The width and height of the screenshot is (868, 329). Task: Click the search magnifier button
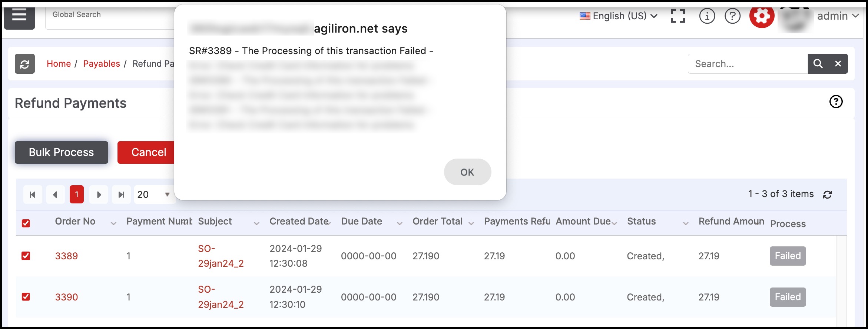coord(818,64)
